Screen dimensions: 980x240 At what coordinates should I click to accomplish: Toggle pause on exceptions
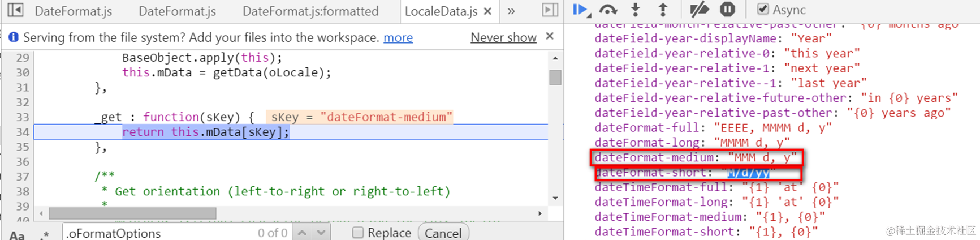coord(728,10)
